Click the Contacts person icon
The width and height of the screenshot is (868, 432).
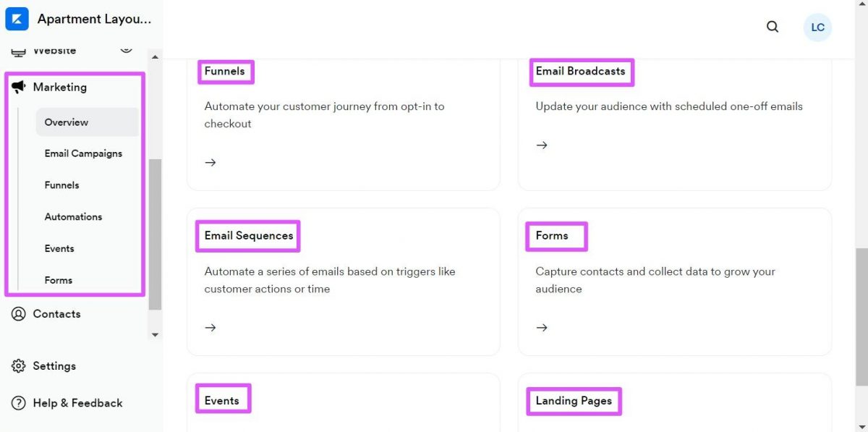18,314
